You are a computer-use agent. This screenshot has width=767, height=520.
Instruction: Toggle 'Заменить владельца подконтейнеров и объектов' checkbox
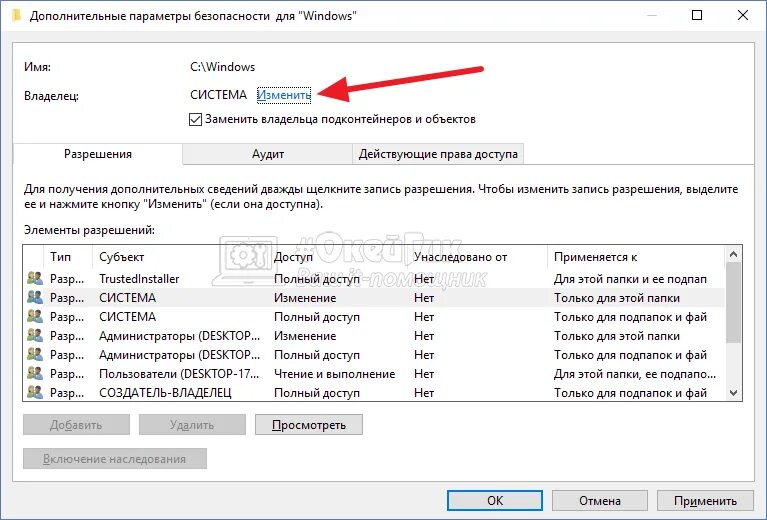195,119
